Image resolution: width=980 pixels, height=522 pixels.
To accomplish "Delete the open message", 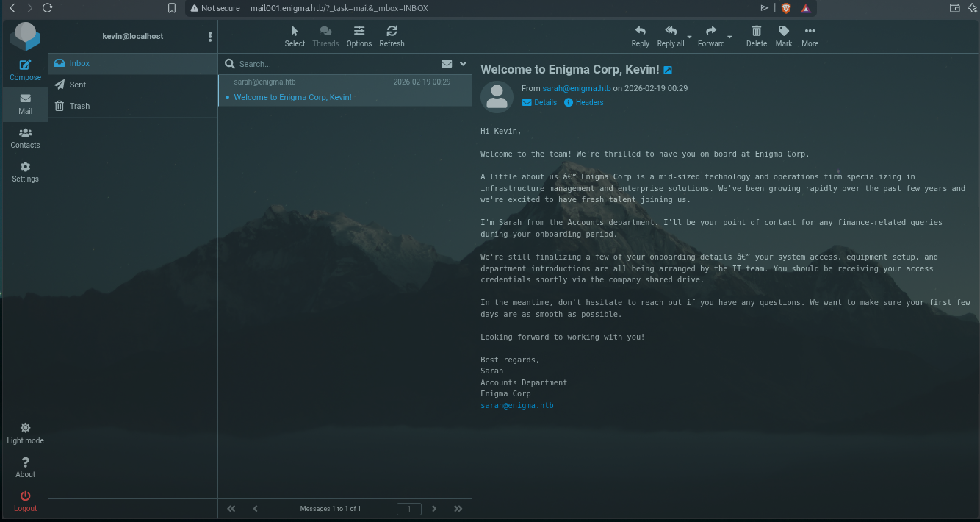I will [757, 36].
